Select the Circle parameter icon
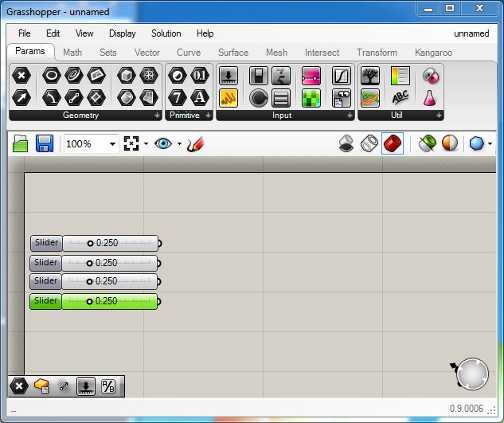Image resolution: width=504 pixels, height=423 pixels. 52,76
